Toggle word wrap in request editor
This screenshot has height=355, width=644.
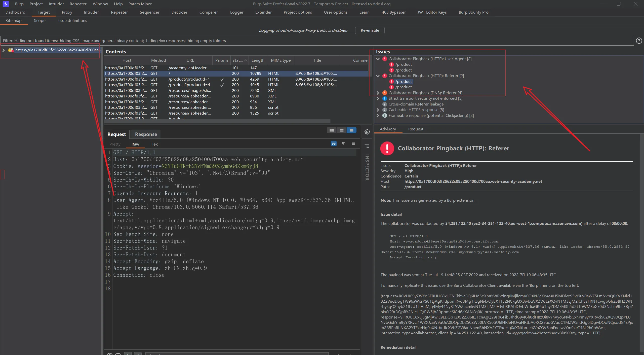click(x=334, y=144)
